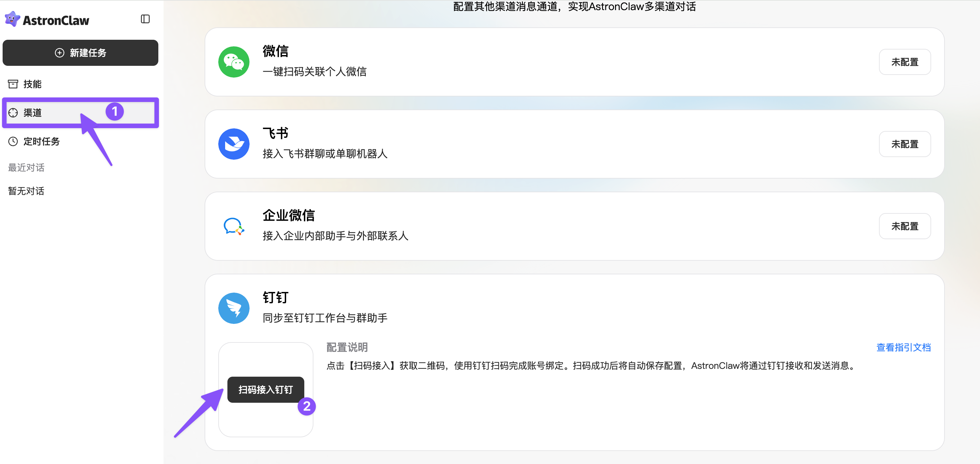Click the plus icon inside 新建任务 button
The image size is (980, 464).
pyautogui.click(x=59, y=53)
